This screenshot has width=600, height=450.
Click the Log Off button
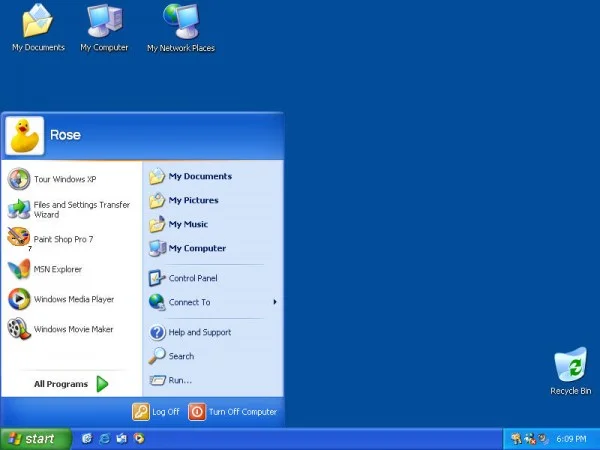pyautogui.click(x=157, y=412)
